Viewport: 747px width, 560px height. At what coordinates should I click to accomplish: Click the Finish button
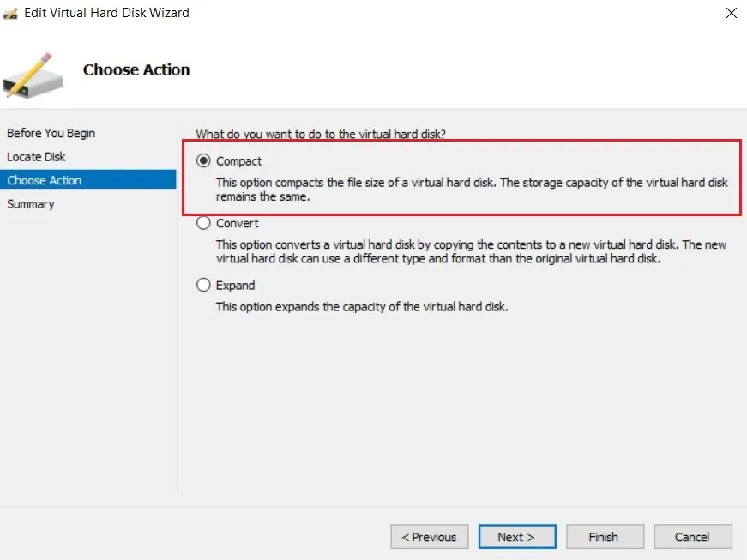coord(603,537)
